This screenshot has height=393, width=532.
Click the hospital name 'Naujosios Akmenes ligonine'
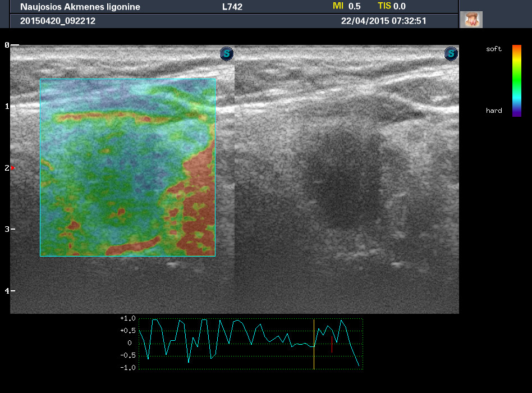coord(80,7)
